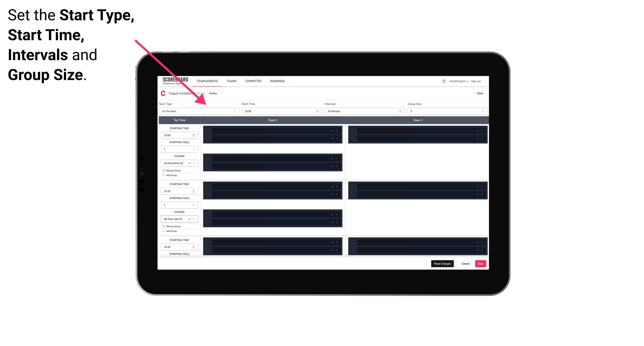Click the settings icon next to Intervals field
Screen dimensions: 644x346
click(x=400, y=111)
